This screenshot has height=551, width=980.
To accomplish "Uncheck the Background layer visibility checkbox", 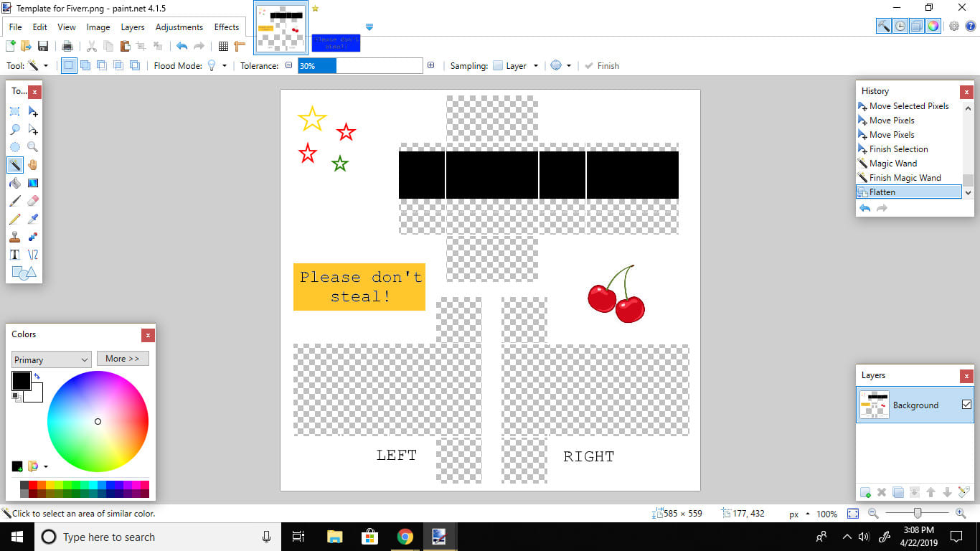I will click(x=966, y=405).
